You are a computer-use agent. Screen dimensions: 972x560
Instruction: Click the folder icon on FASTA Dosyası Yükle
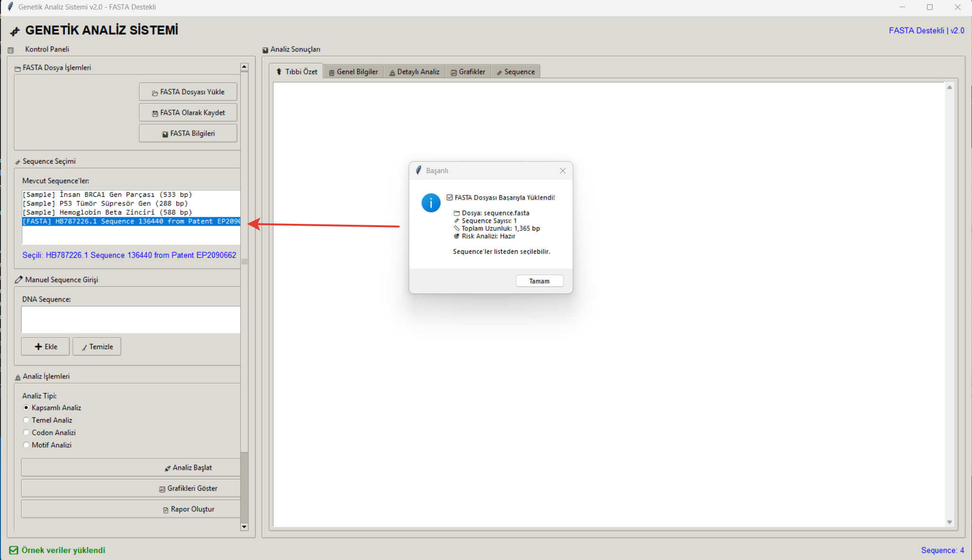(x=155, y=93)
